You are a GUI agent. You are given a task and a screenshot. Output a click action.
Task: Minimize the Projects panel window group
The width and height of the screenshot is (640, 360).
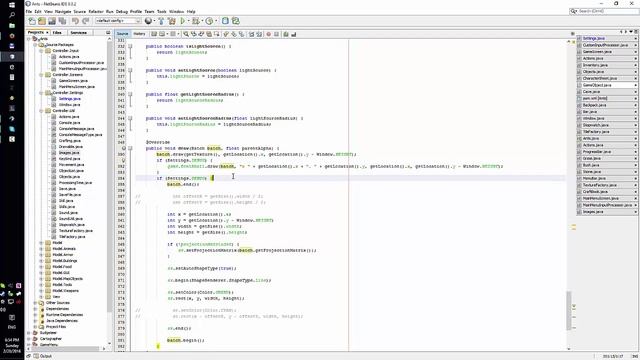click(108, 32)
